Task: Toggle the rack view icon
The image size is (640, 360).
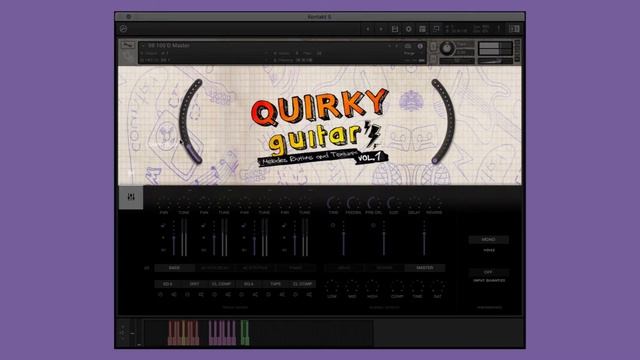Action: [422, 29]
